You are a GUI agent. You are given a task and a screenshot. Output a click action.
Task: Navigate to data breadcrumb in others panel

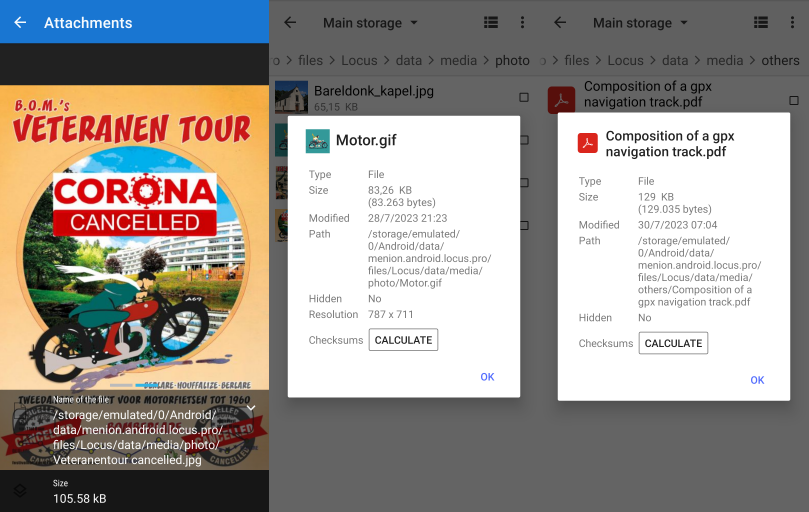[x=675, y=60]
